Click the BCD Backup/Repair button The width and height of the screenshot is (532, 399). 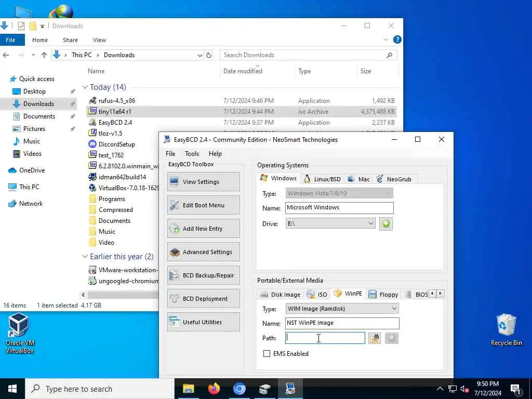point(204,275)
